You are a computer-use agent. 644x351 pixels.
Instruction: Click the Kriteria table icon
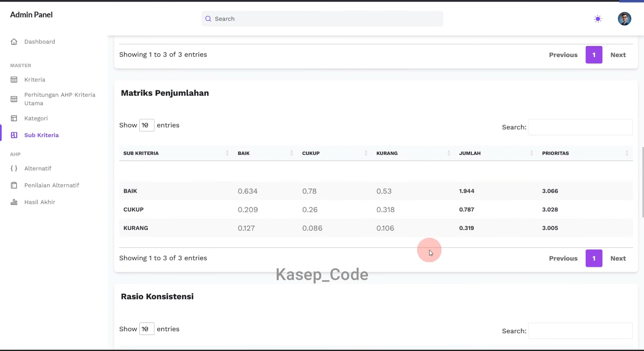(x=14, y=80)
